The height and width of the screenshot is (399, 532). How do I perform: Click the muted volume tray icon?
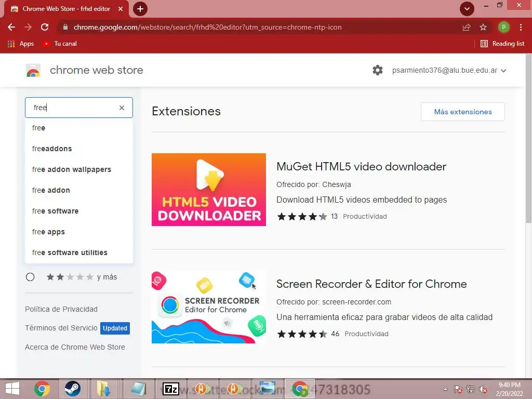483,389
